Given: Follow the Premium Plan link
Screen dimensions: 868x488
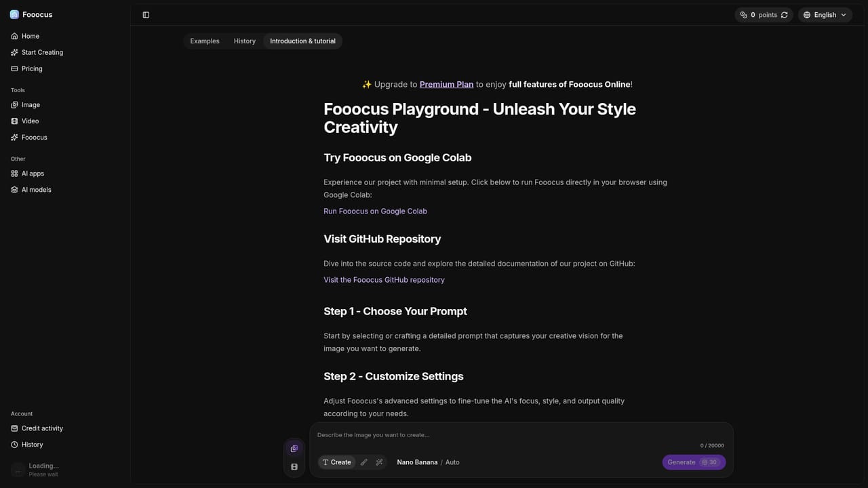Looking at the screenshot, I should coord(446,85).
